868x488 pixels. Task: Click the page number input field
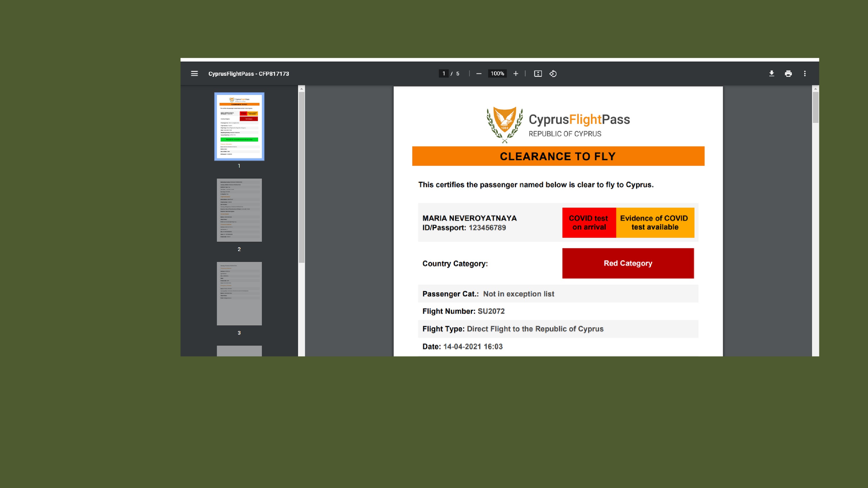(444, 74)
